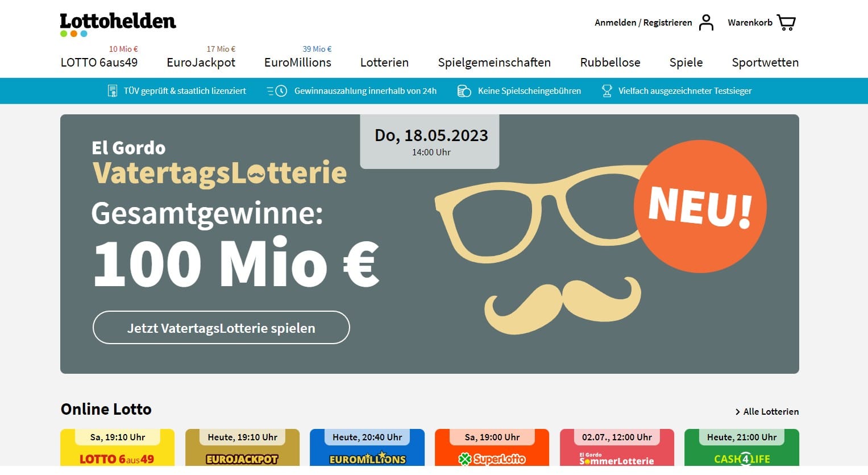
Task: Click the 17 Mio € jackpot label
Action: [x=221, y=49]
